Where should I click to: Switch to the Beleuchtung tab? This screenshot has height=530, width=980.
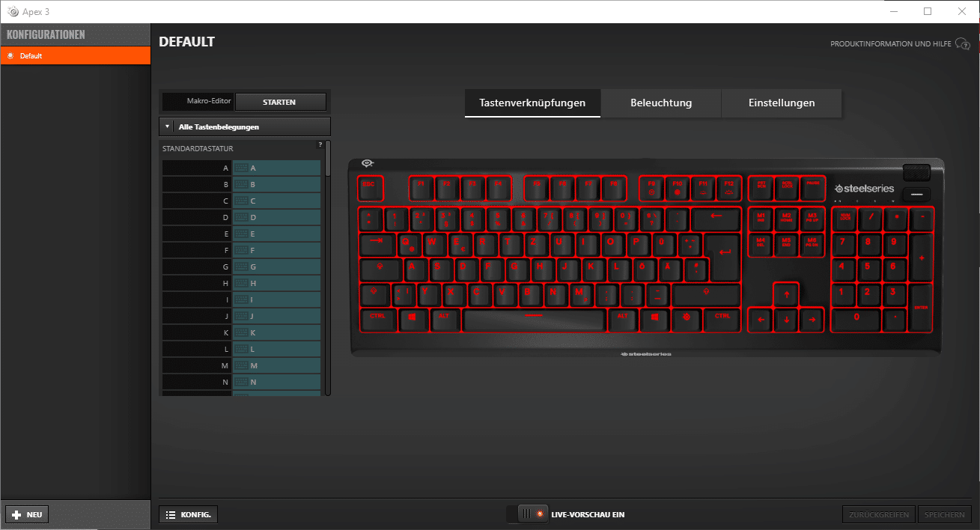click(x=660, y=103)
